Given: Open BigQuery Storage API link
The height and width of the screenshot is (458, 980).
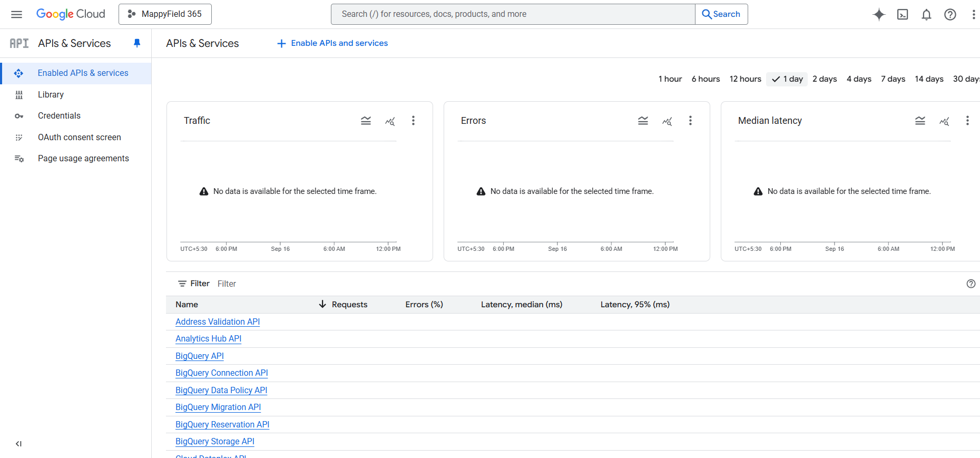Looking at the screenshot, I should point(215,442).
